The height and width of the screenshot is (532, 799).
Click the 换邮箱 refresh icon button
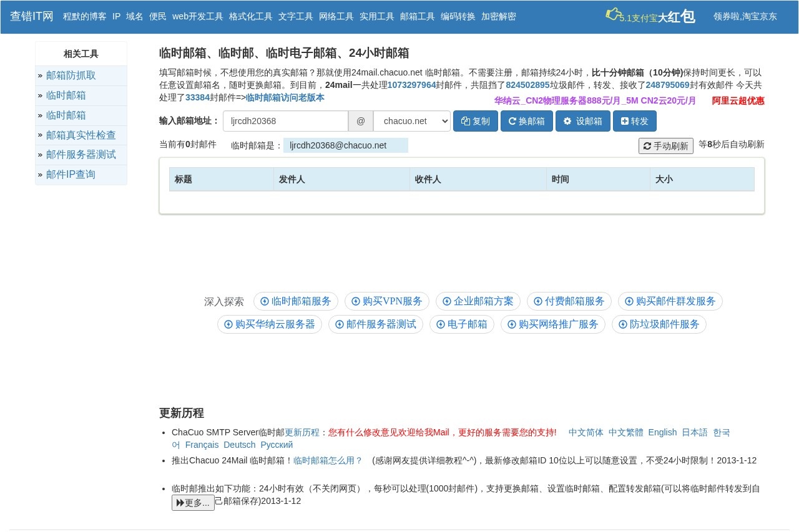coord(526,121)
